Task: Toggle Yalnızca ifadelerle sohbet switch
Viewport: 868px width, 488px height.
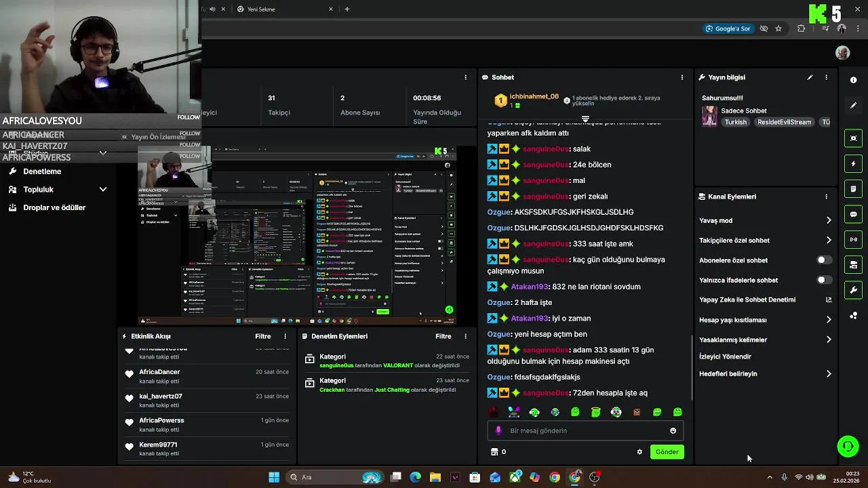Action: 824,280
